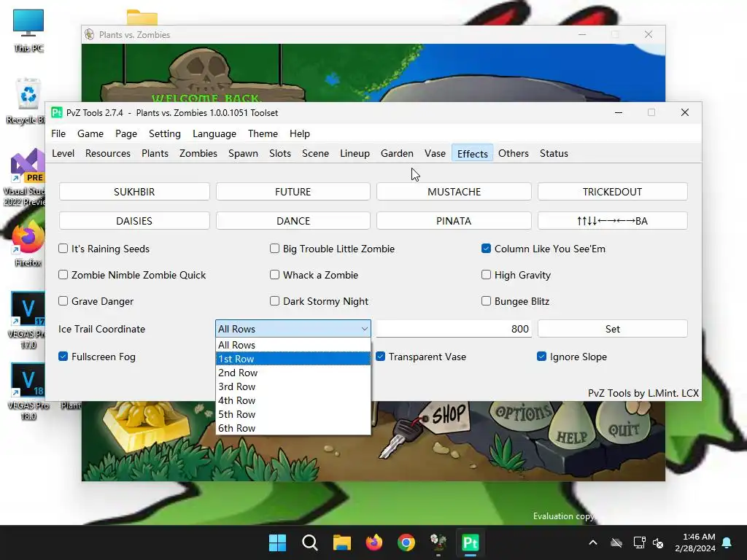The image size is (747, 560).
Task: Open Firefox from the taskbar
Action: (374, 542)
